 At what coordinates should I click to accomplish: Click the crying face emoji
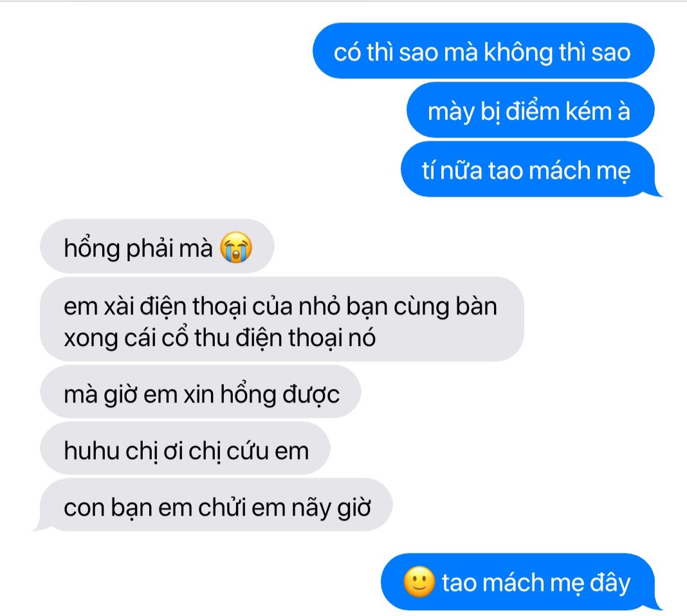235,247
